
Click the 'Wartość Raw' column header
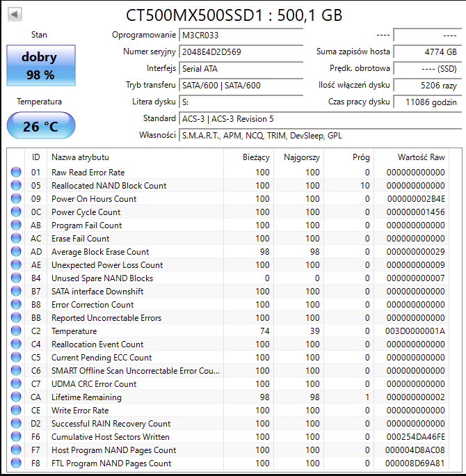(420, 157)
